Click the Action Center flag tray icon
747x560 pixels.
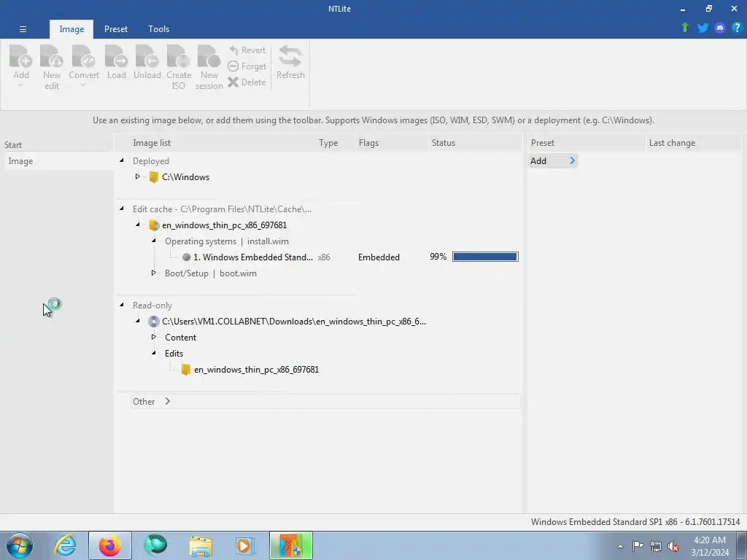(x=638, y=546)
